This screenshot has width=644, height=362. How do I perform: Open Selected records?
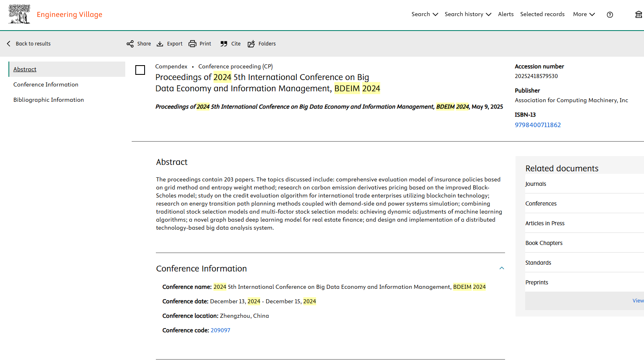tap(542, 14)
